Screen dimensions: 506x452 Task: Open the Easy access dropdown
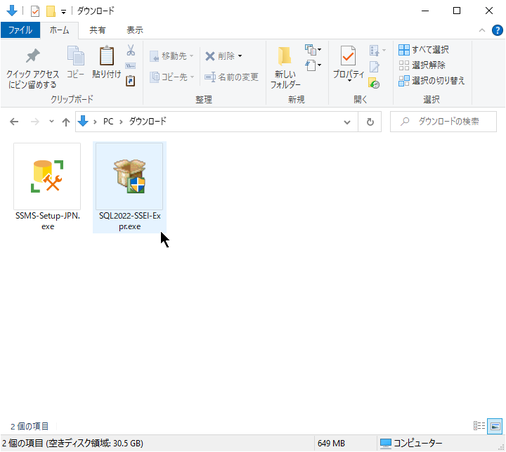coord(313,65)
